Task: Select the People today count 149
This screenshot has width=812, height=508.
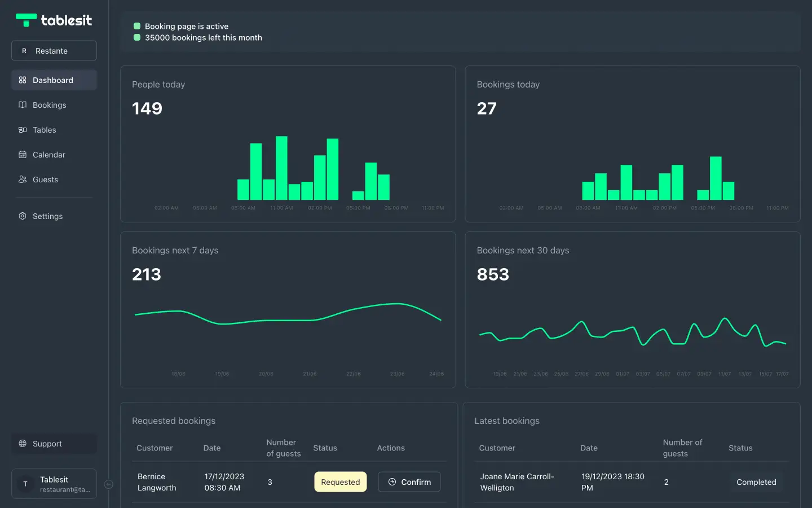Action: (147, 108)
